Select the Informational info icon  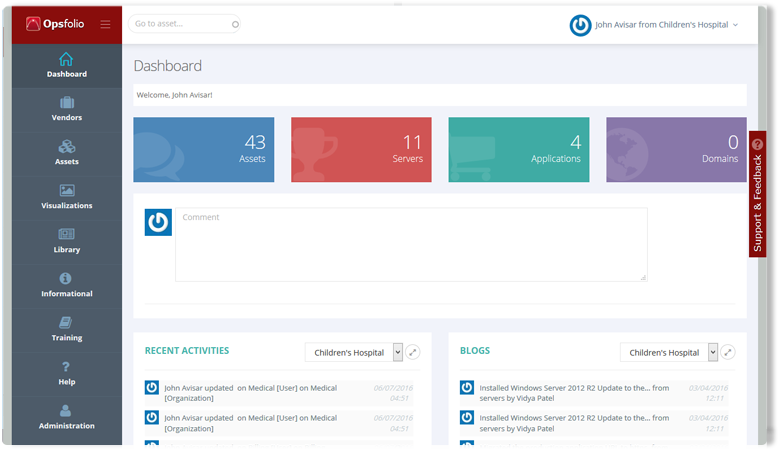[66, 278]
